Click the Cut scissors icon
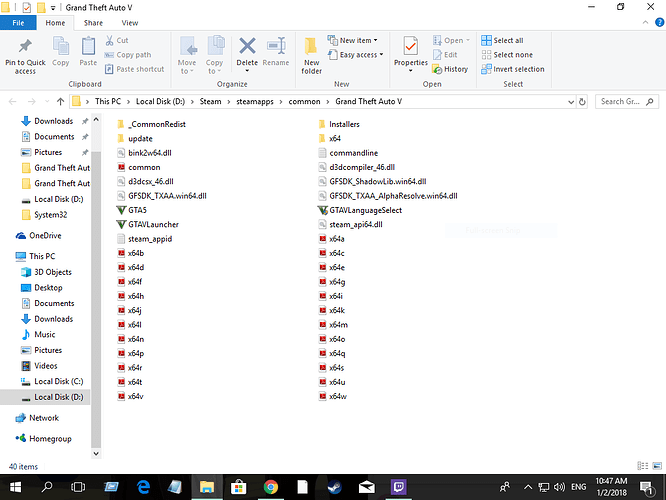This screenshot has height=500, width=666. pos(110,40)
